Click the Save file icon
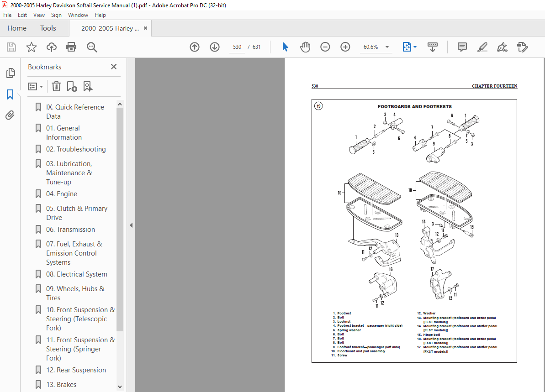The image size is (545, 392). (11, 47)
